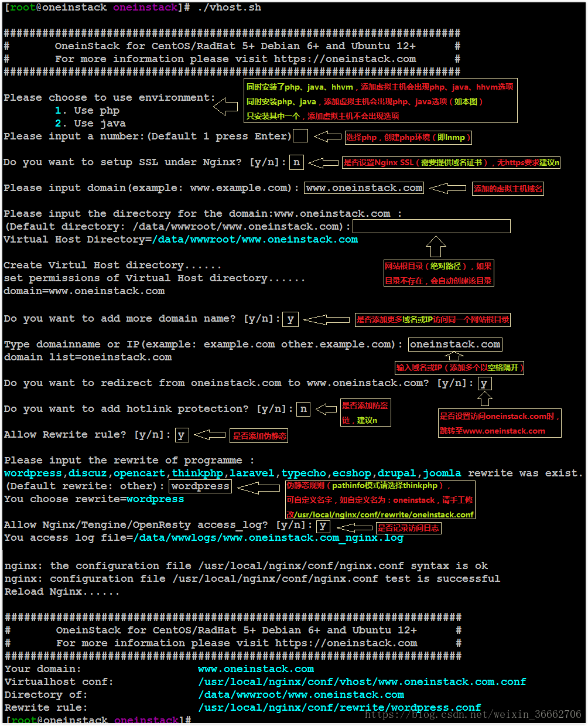Image resolution: width=588 pixels, height=726 pixels.
Task: Select the '1. Use php' option line
Action: (87, 110)
